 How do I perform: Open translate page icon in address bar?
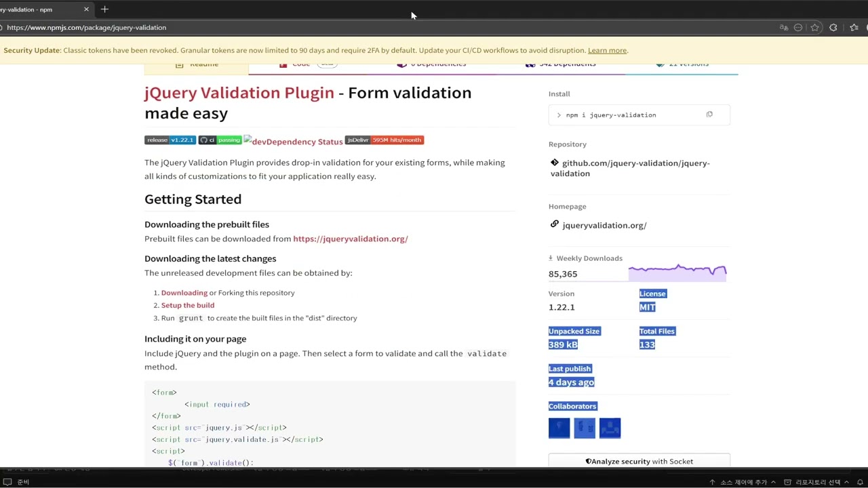click(x=784, y=28)
